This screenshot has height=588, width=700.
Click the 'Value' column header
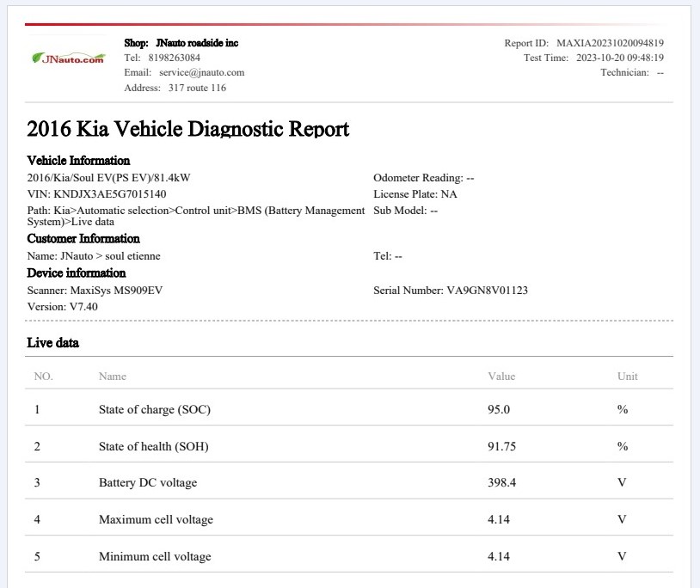click(x=501, y=376)
